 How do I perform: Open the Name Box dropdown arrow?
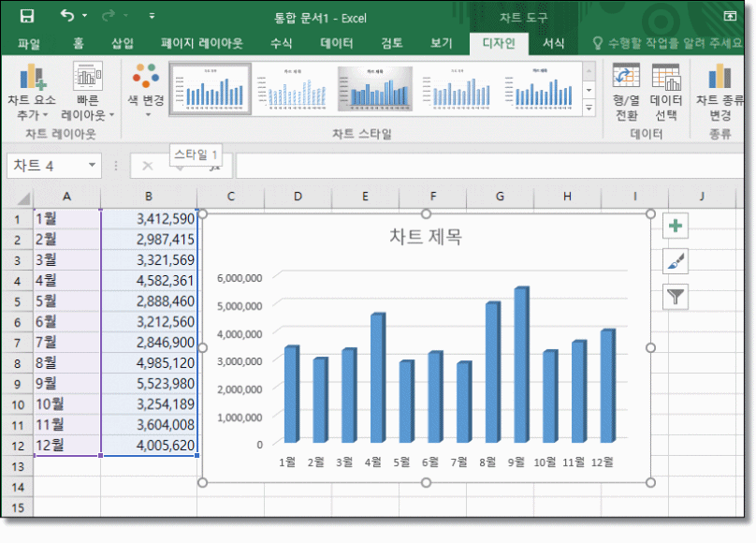click(92, 166)
